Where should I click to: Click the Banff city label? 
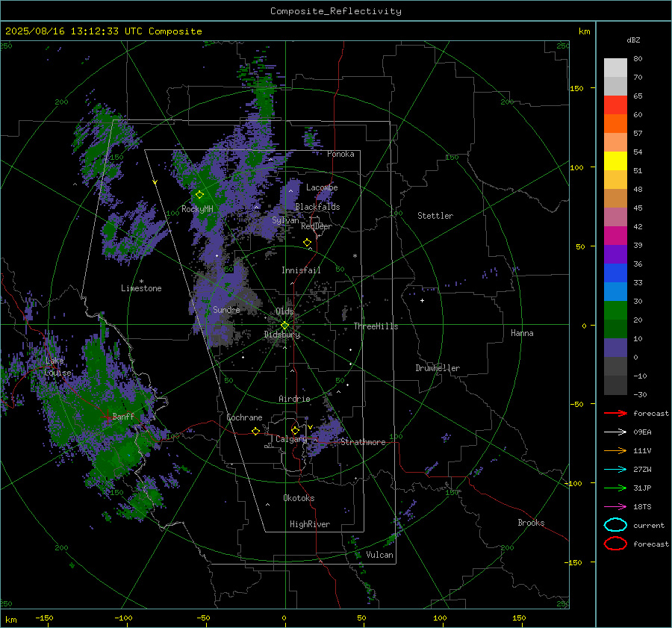(123, 416)
